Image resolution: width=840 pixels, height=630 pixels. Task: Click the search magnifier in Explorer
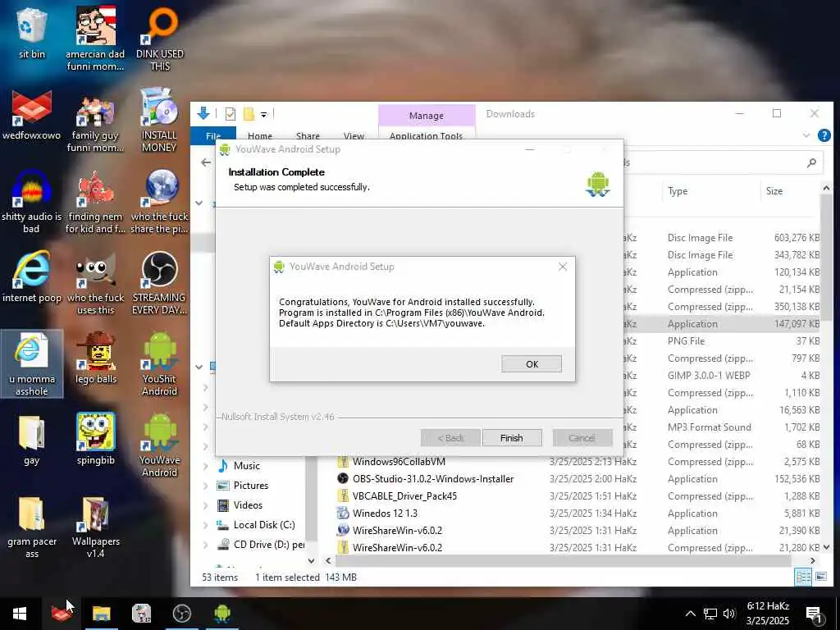811,162
